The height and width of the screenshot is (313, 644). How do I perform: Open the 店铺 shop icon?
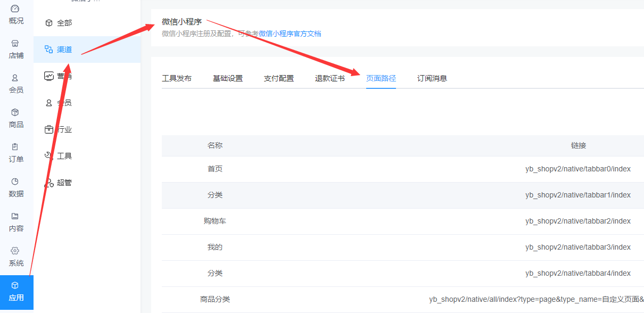pos(15,43)
